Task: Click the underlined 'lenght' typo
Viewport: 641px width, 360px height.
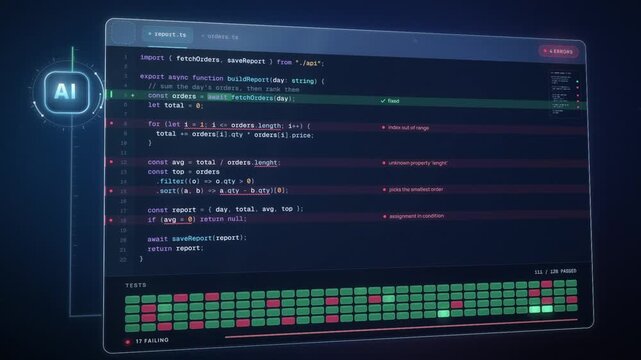Action: 266,163
